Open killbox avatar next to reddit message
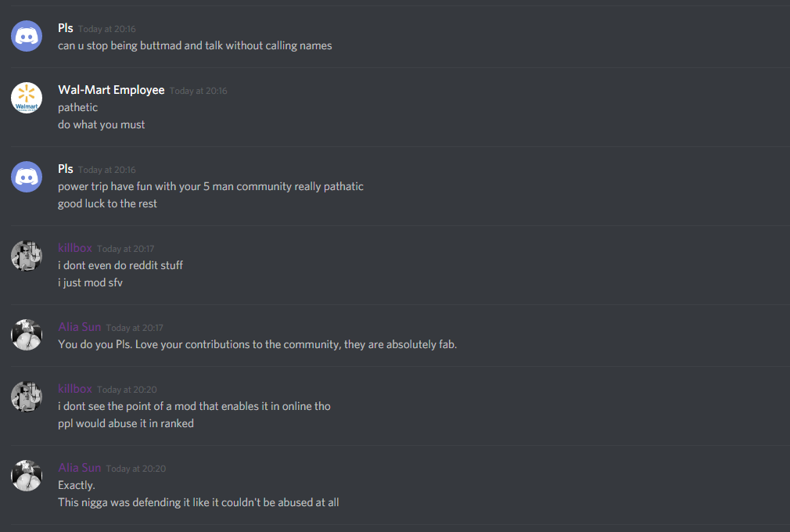 coord(26,256)
